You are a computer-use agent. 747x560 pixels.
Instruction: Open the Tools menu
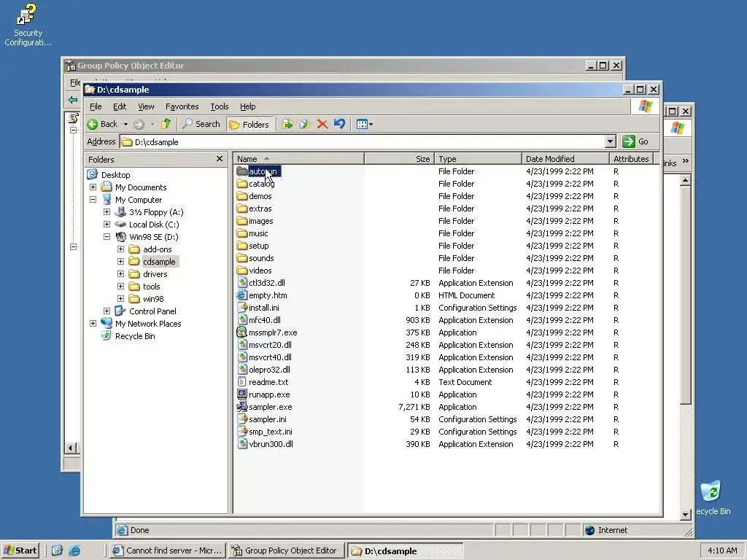[220, 106]
